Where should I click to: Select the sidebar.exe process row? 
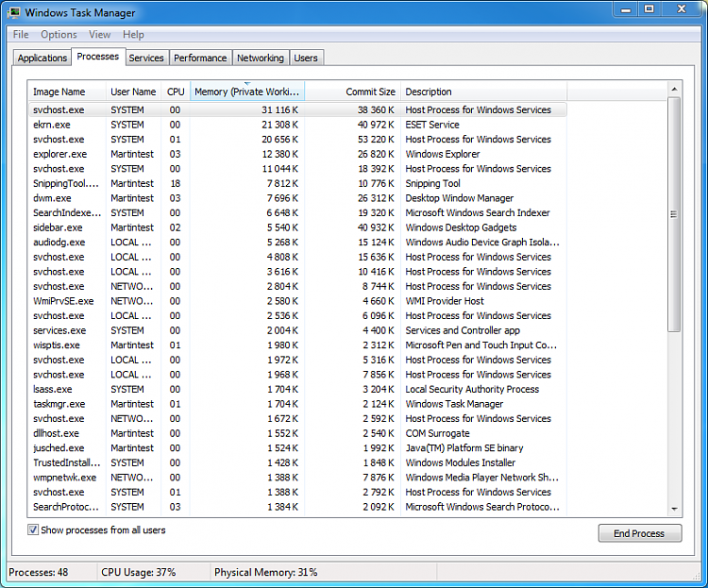[x=297, y=227]
